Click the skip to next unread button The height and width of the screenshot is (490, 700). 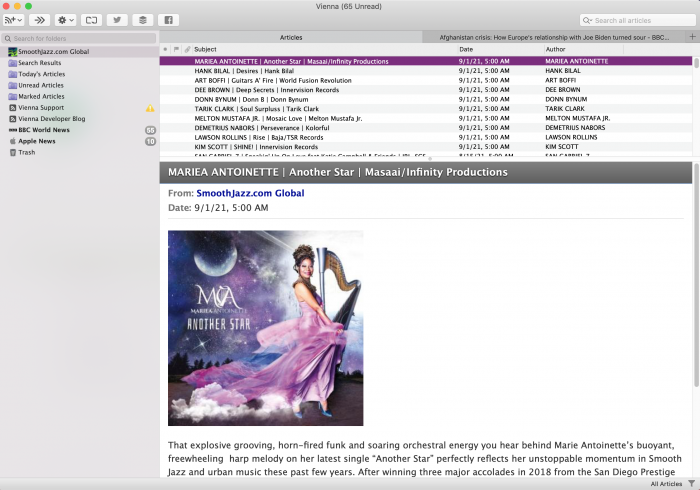coord(39,20)
